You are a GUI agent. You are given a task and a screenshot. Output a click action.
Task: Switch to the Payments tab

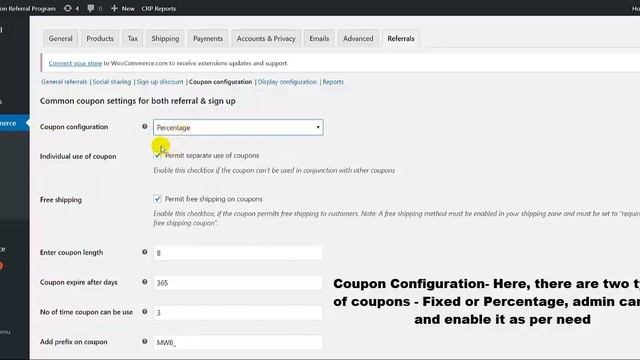208,38
